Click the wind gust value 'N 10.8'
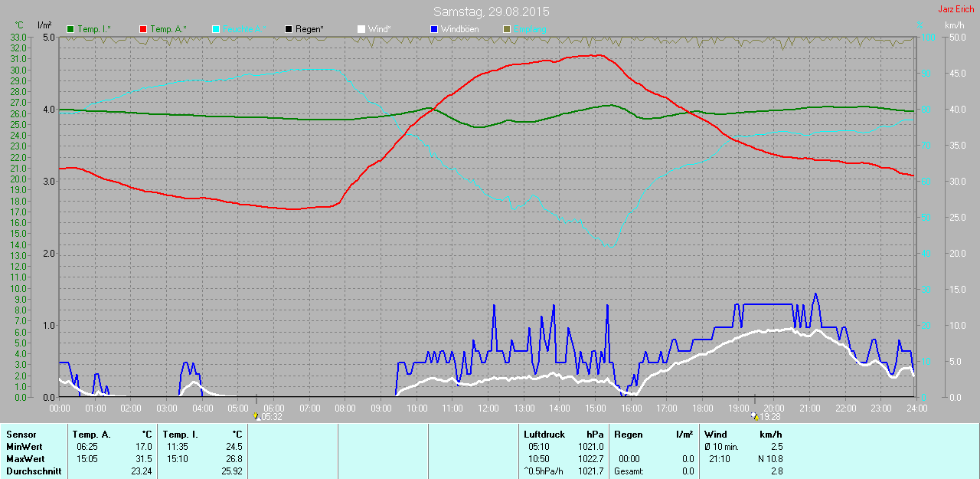This screenshot has height=479, width=980. 769,459
